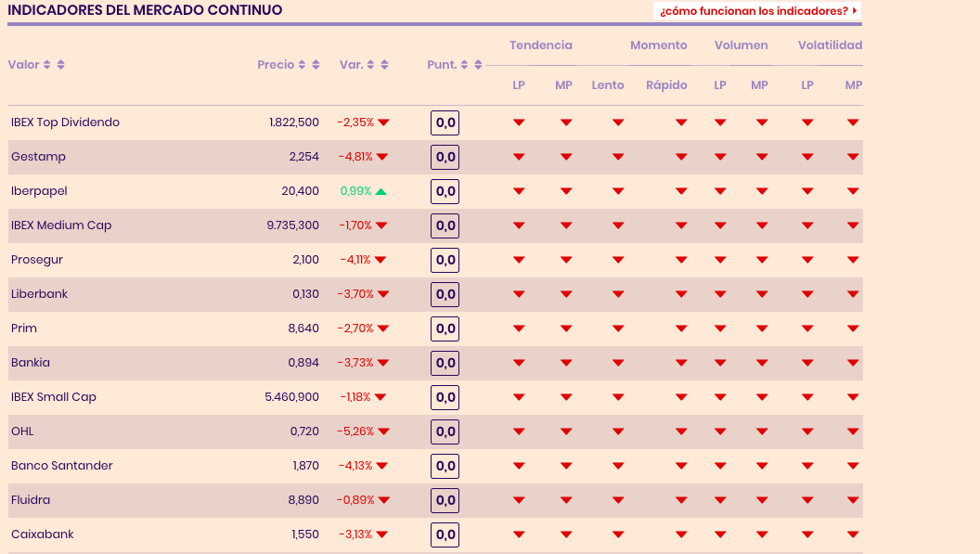Click Volumen LP arrow for Fluidra
This screenshot has height=554, width=980.
(720, 500)
